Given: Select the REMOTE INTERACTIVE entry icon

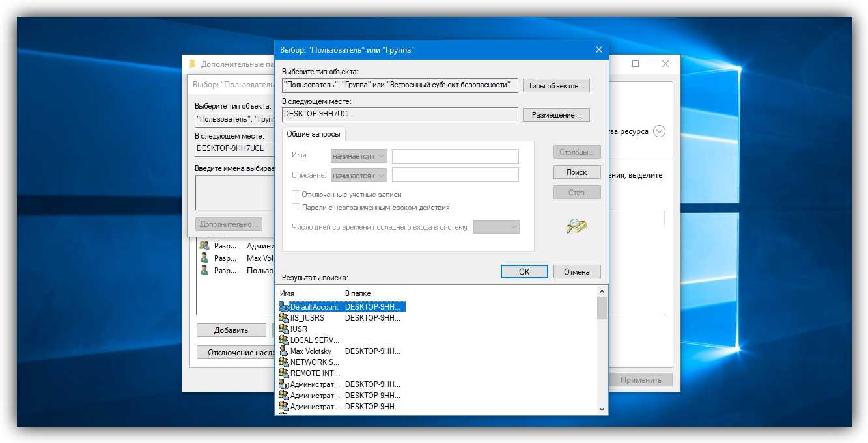Looking at the screenshot, I should pyautogui.click(x=283, y=373).
